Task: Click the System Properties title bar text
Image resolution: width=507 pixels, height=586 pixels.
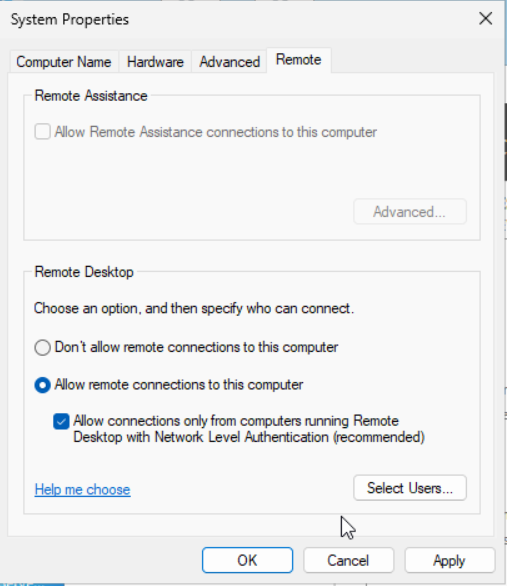Action: [70, 19]
